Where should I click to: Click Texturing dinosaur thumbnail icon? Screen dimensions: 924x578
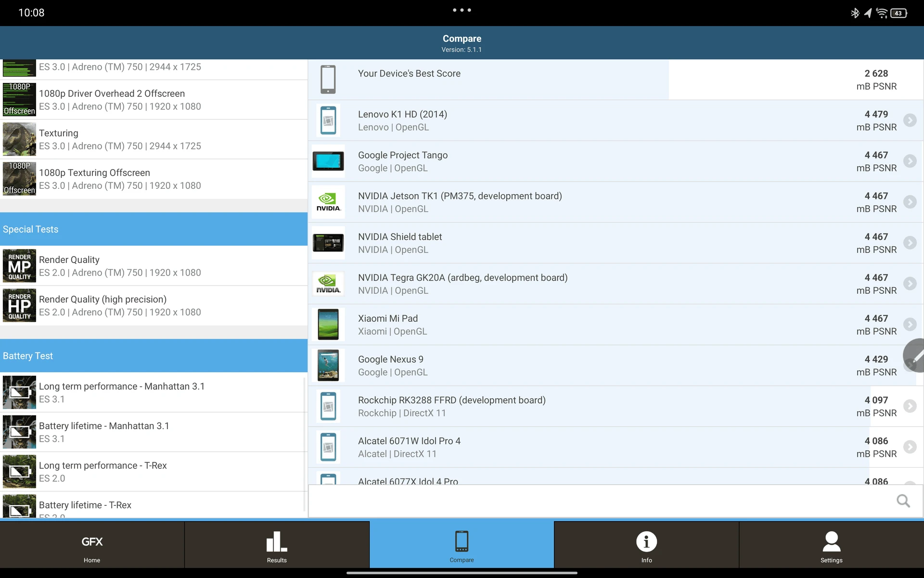19,139
